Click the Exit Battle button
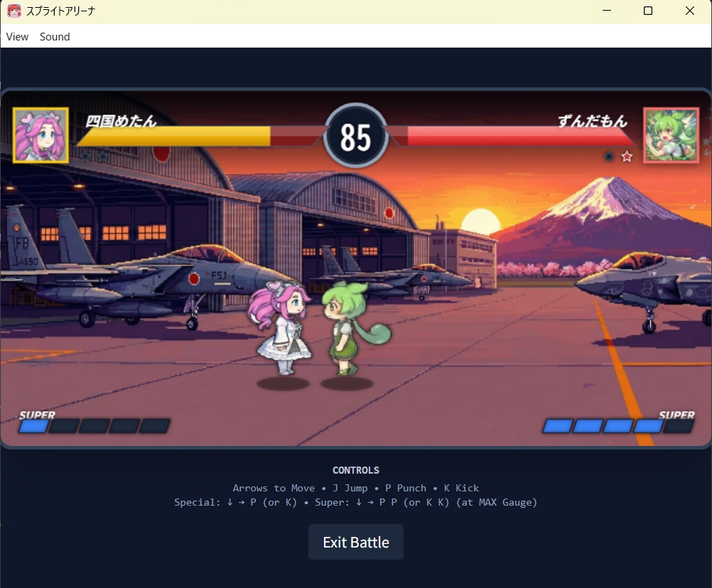This screenshot has width=712, height=588. pos(355,542)
